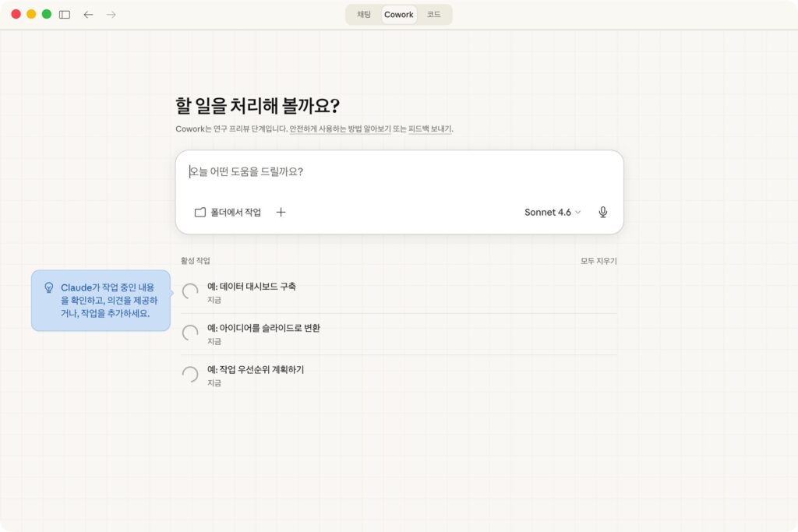Click spinner icon beside 작업 우선순위 계획하기
The height and width of the screenshot is (532, 798).
(190, 375)
